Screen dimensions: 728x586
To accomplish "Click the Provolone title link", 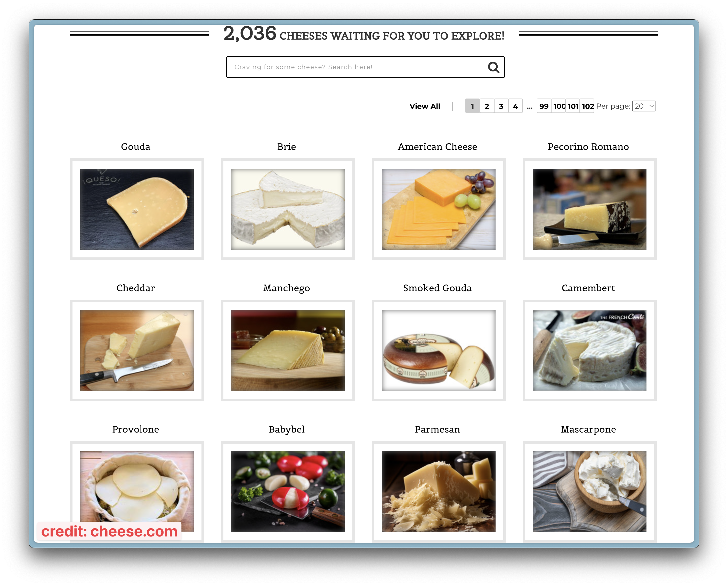I will tap(135, 429).
